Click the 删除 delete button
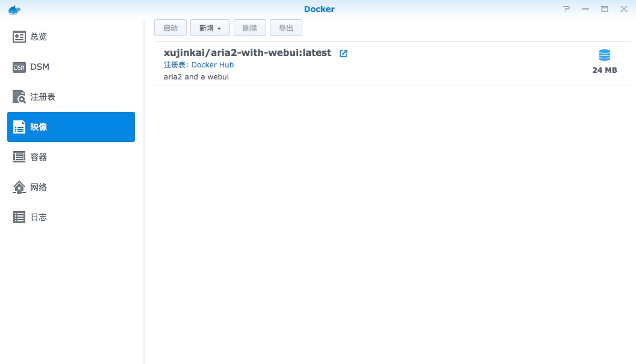The image size is (636, 364). click(x=249, y=28)
